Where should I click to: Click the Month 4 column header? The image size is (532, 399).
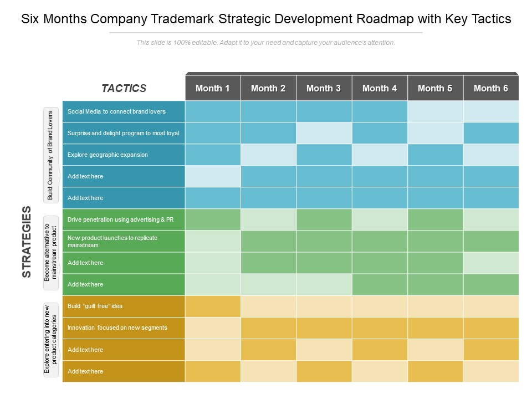click(x=380, y=88)
